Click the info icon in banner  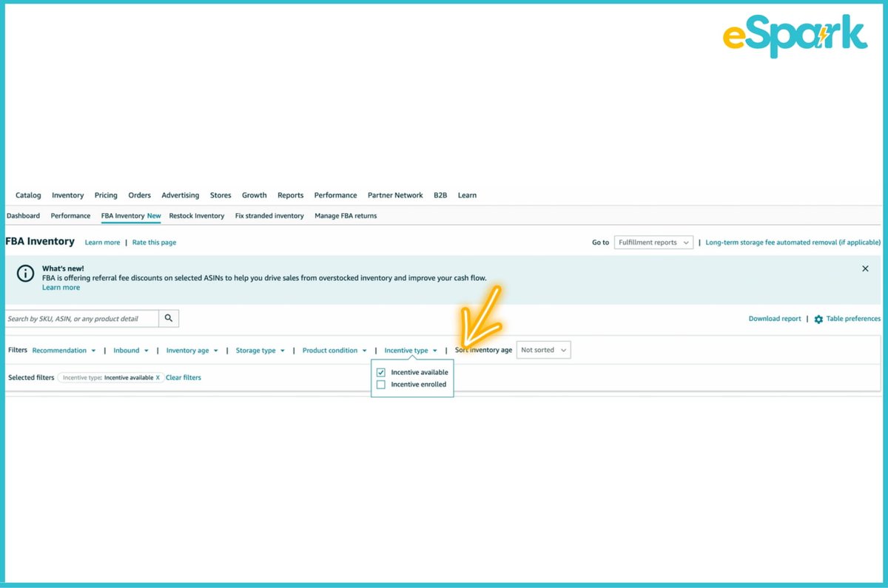(x=25, y=274)
